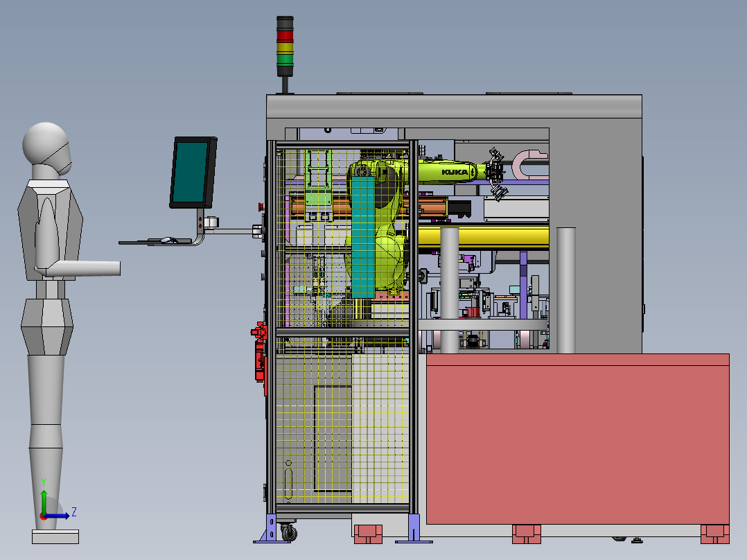Select the gray top cover of the enclosure
Image resolution: width=747 pixels, height=560 pixels.
(454, 106)
